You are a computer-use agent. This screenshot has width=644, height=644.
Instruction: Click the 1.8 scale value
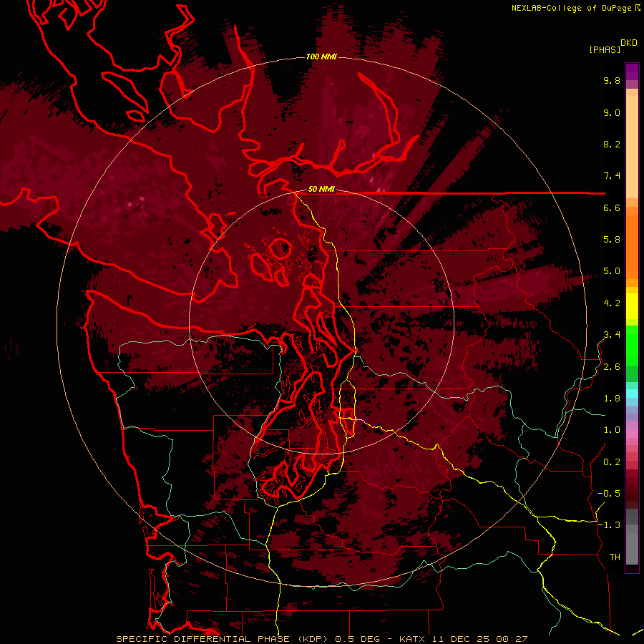click(x=612, y=399)
